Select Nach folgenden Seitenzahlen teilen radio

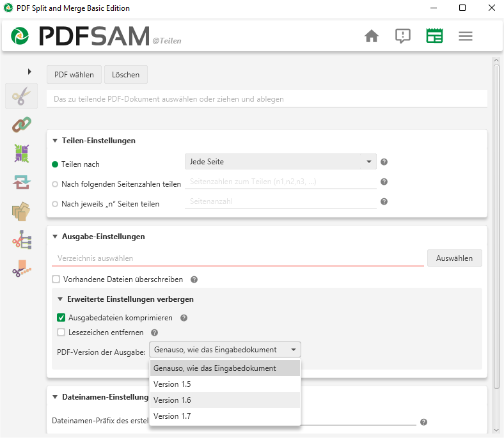point(55,184)
